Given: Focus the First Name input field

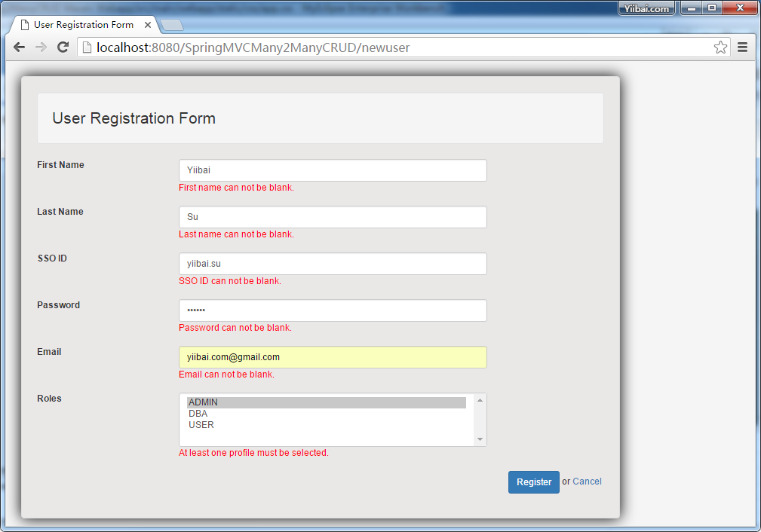Looking at the screenshot, I should (333, 170).
